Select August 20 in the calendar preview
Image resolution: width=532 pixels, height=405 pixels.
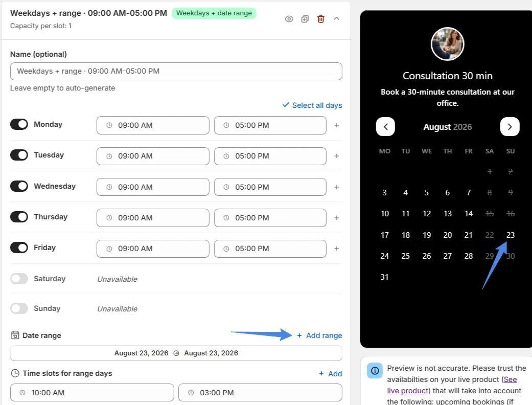point(448,235)
